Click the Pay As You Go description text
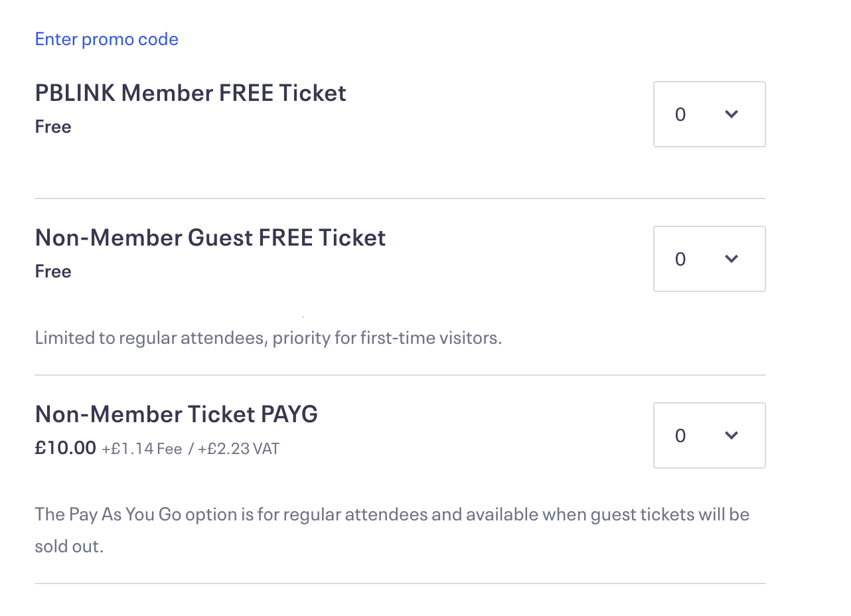 coord(392,514)
